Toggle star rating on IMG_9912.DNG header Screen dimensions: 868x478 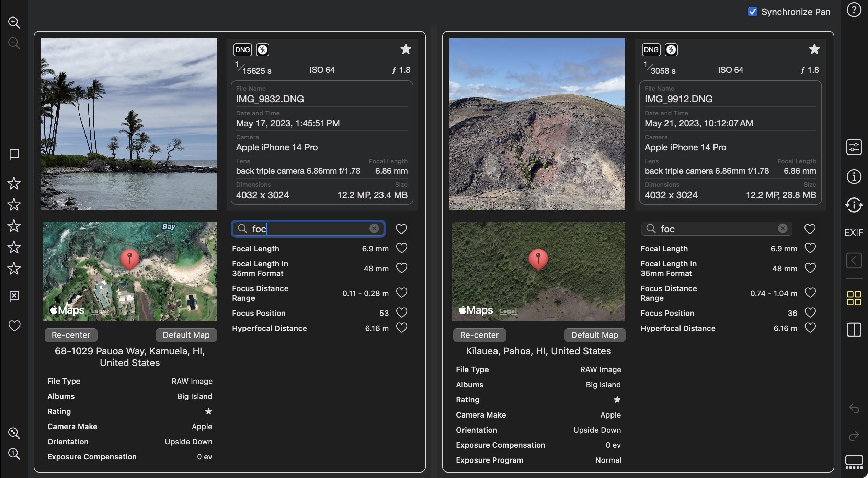point(814,49)
